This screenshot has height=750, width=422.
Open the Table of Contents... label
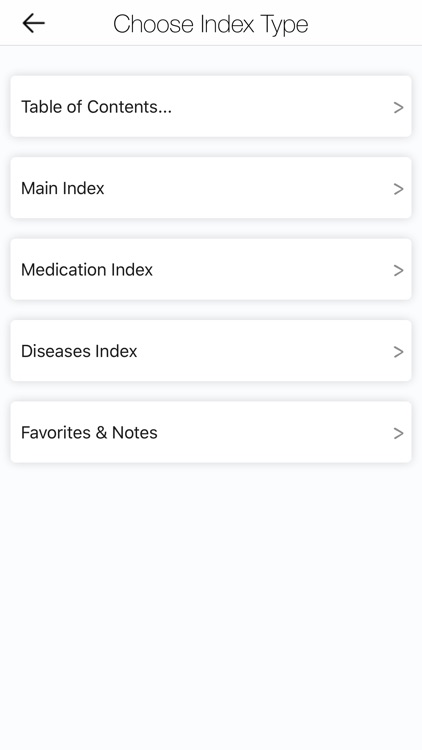coord(96,107)
